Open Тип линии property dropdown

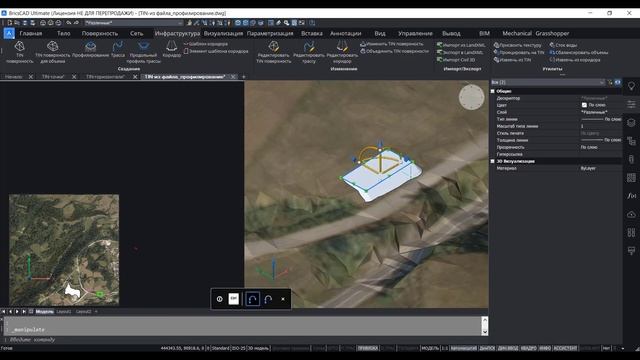pyautogui.click(x=601, y=119)
